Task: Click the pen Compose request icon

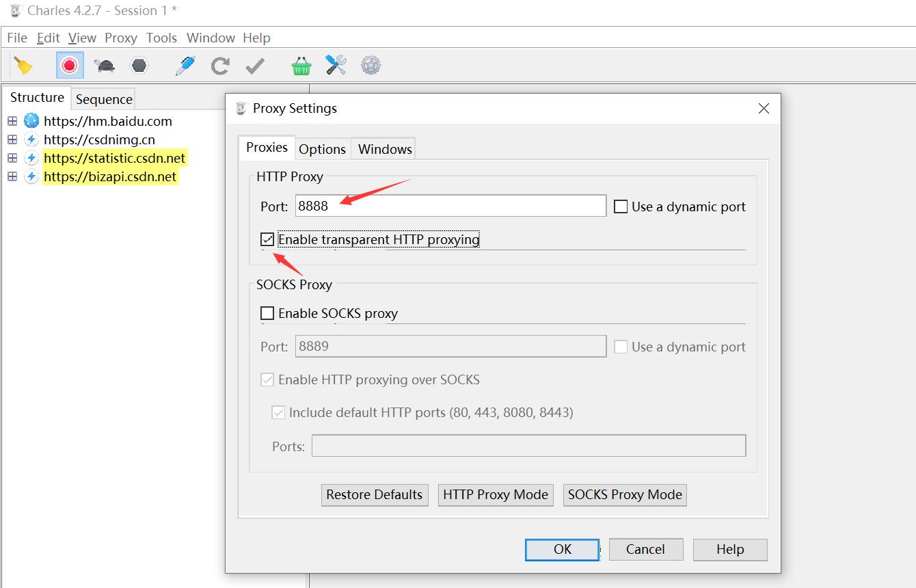Action: (x=185, y=66)
